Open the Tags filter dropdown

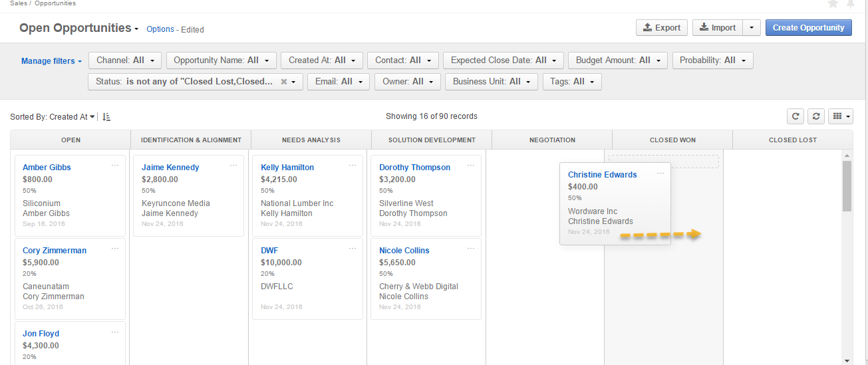coord(572,82)
